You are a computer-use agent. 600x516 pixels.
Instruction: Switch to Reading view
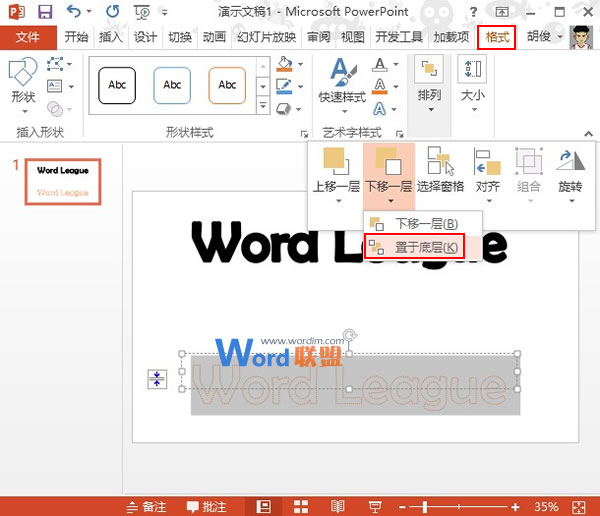tap(338, 506)
